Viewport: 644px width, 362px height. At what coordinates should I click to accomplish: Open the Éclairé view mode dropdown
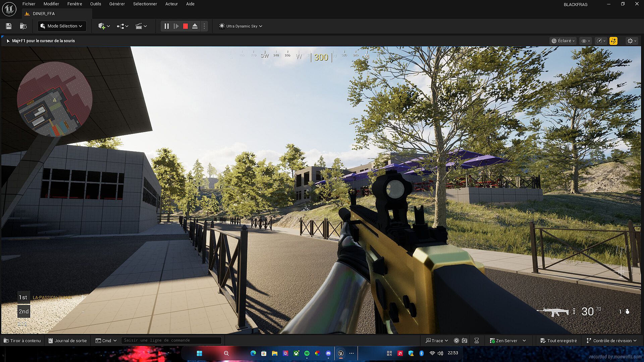point(563,41)
